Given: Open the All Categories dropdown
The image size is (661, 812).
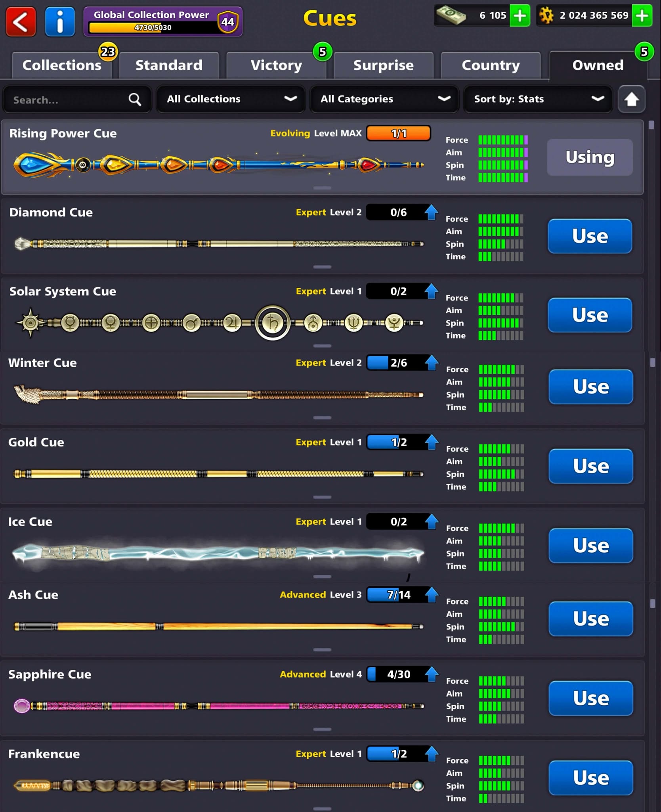Looking at the screenshot, I should (384, 99).
